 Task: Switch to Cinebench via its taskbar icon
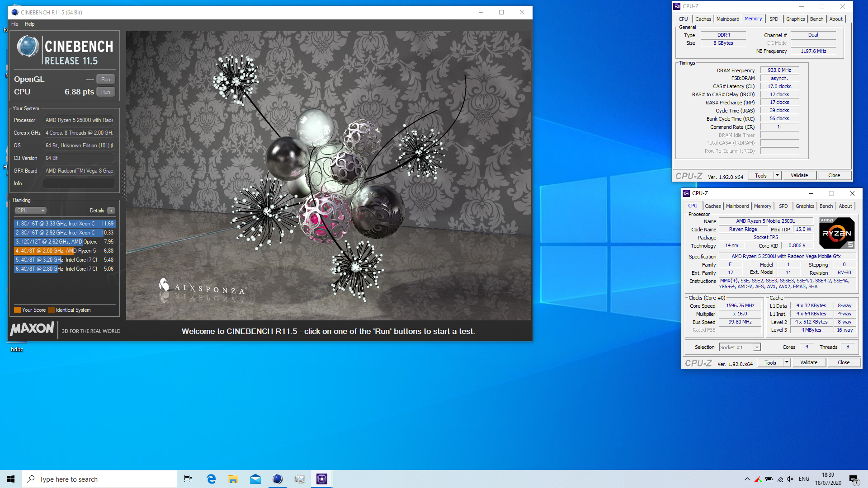(277, 479)
